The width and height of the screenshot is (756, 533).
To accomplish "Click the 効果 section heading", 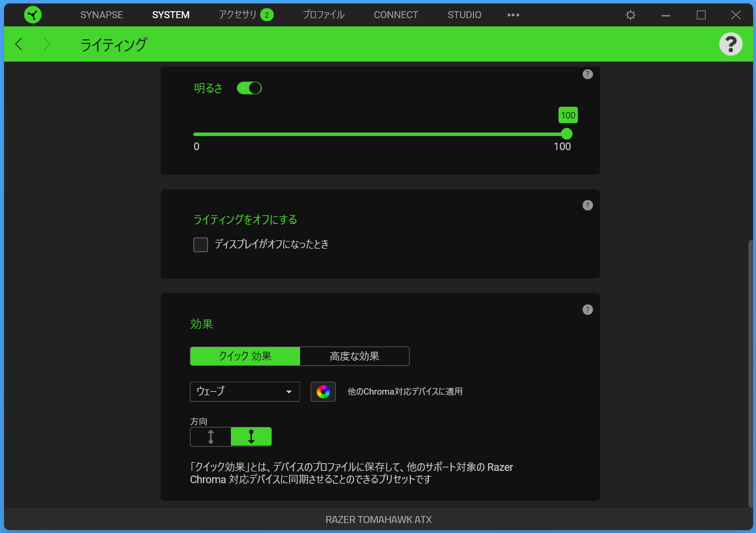I will click(x=202, y=324).
